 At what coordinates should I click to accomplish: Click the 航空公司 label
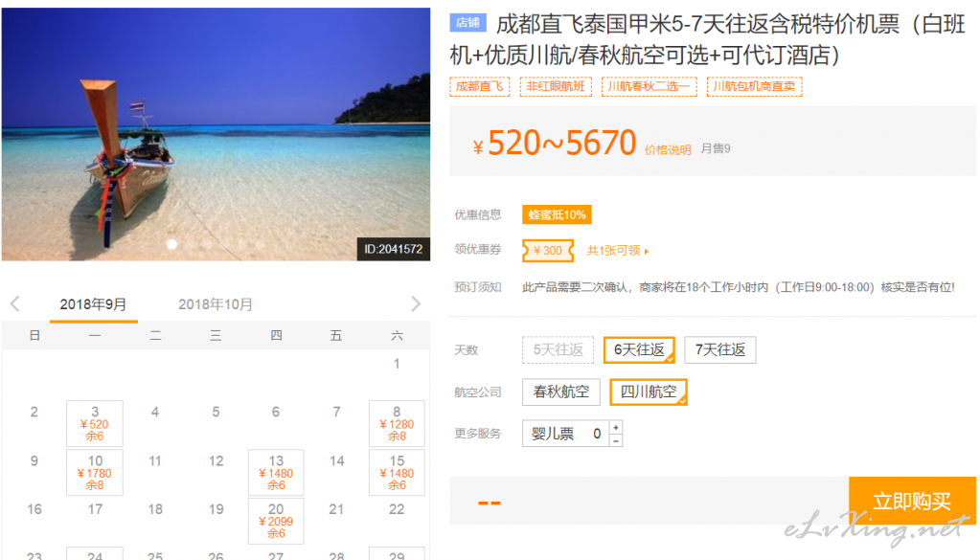click(477, 392)
